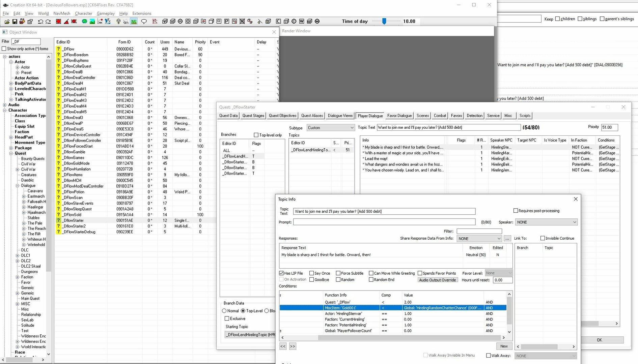Click OK in the Quest window
638x364 pixels.
click(599, 340)
